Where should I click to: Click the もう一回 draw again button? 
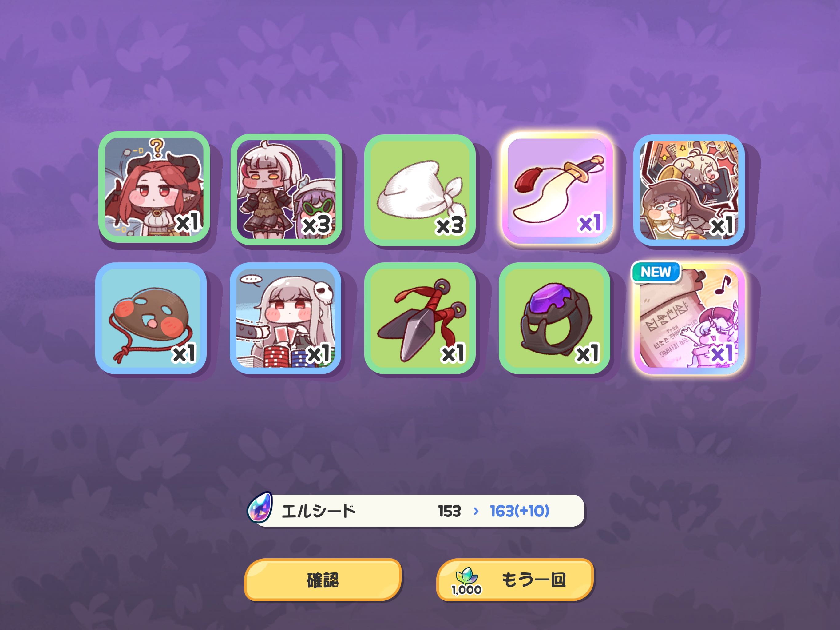tap(515, 580)
